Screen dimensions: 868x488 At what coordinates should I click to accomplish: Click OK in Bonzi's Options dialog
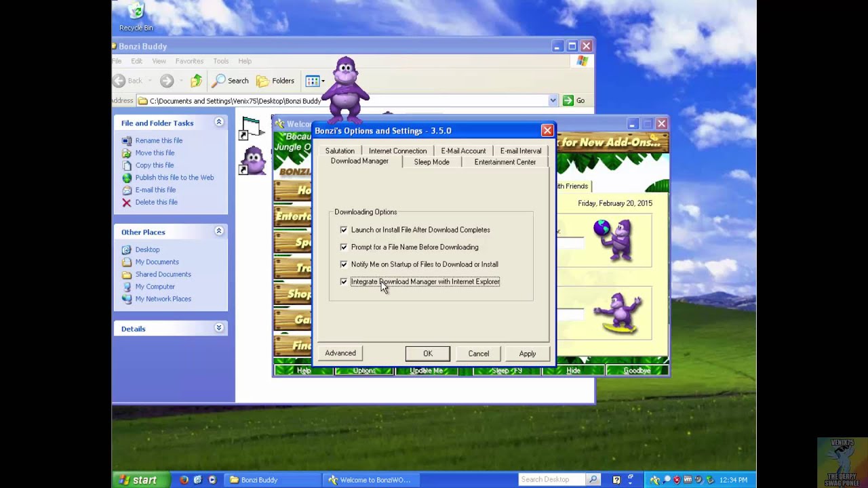pos(428,354)
